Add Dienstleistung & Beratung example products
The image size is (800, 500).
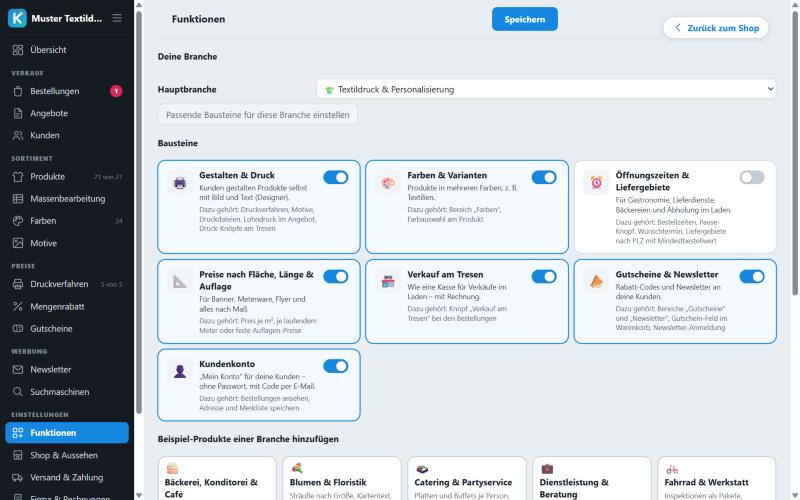(592, 479)
